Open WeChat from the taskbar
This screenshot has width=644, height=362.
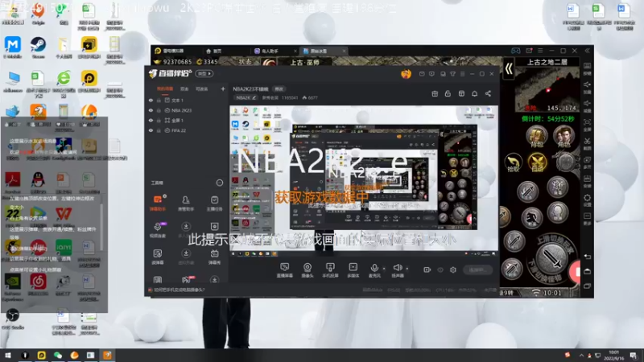pos(58,355)
